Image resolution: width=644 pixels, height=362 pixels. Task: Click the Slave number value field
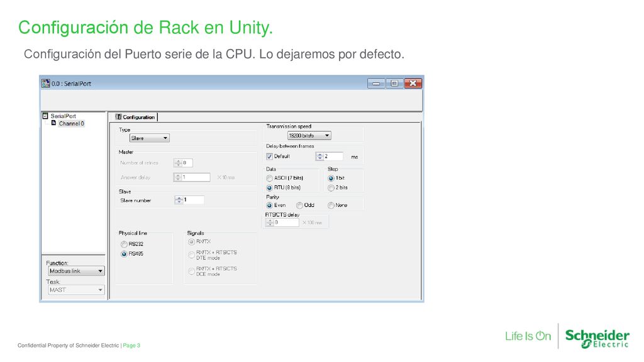tap(194, 200)
